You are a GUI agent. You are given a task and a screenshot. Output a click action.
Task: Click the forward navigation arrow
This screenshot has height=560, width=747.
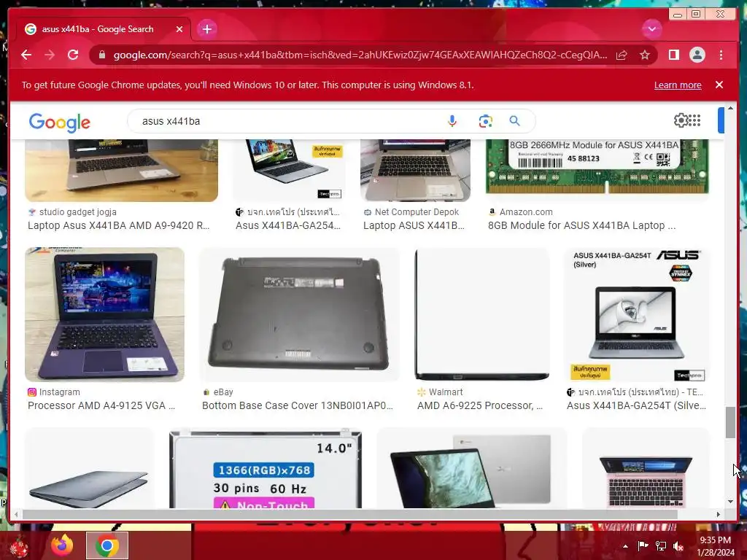(50, 55)
